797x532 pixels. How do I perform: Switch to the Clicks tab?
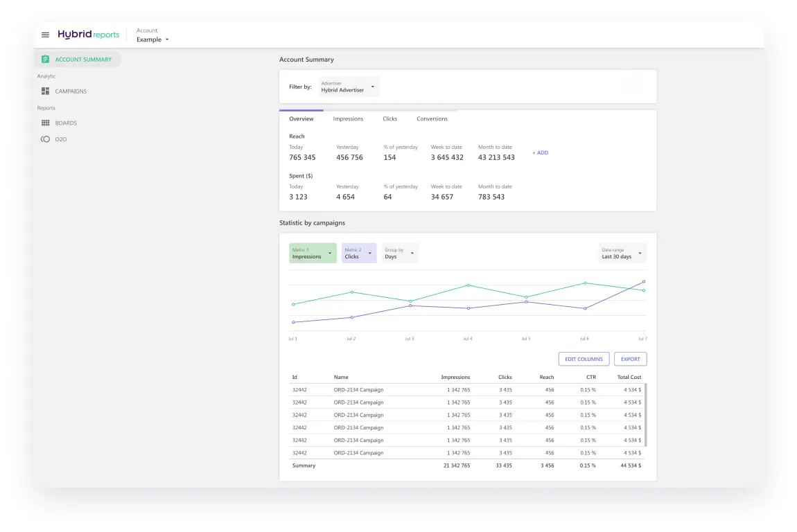[x=390, y=119]
